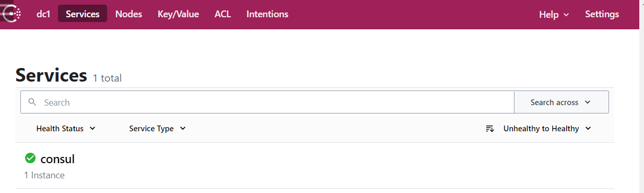Image resolution: width=644 pixels, height=193 pixels.
Task: Switch to the Nodes tab
Action: pos(128,14)
